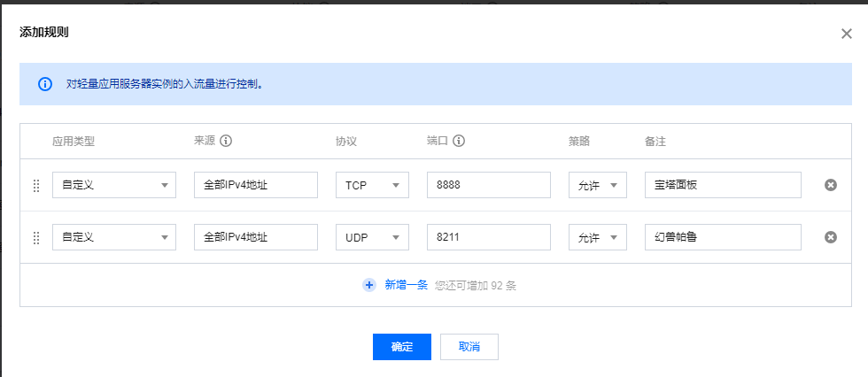Delete the 宝塔面板 rule row
Viewport: 868px width, 377px height.
[831, 185]
